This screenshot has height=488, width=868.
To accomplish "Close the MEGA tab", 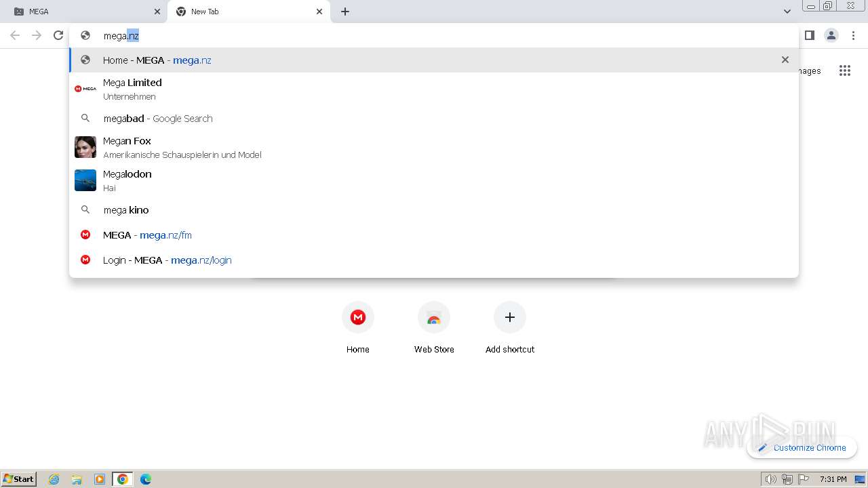I will pyautogui.click(x=157, y=12).
